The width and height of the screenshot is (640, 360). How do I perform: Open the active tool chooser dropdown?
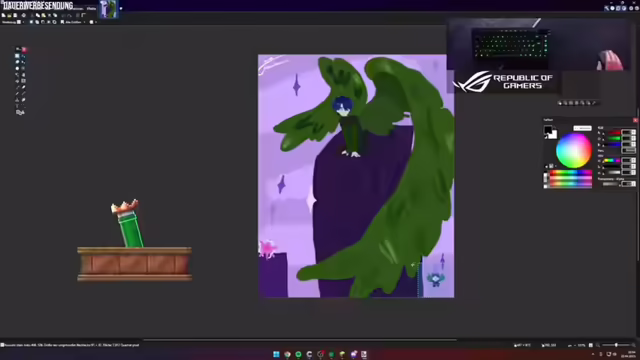coord(20,22)
